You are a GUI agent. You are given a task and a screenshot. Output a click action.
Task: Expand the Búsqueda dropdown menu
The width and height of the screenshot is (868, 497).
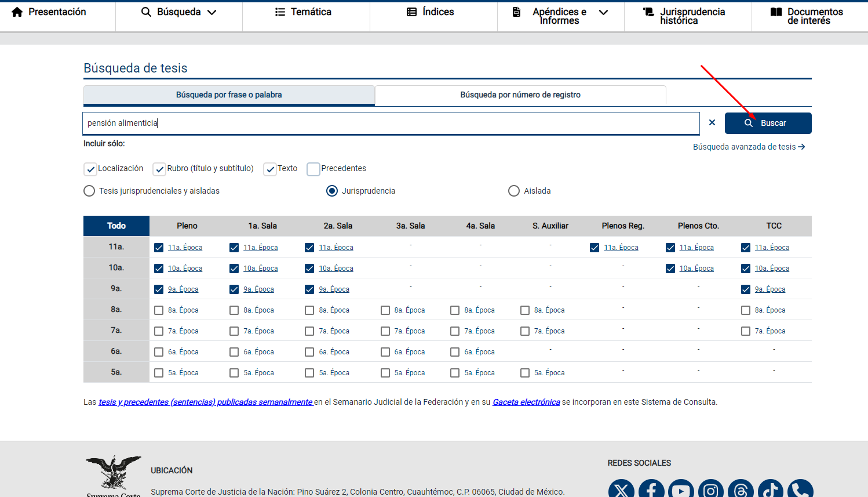178,12
